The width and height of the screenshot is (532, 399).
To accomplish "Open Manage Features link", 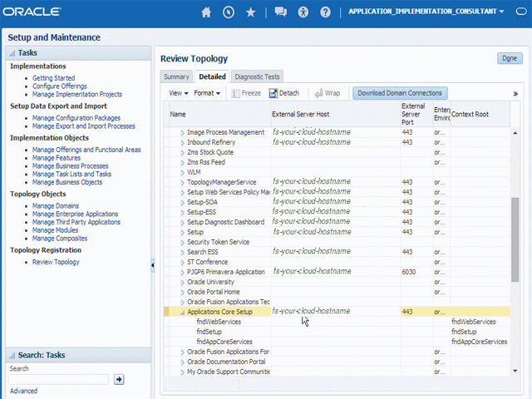I will 57,158.
